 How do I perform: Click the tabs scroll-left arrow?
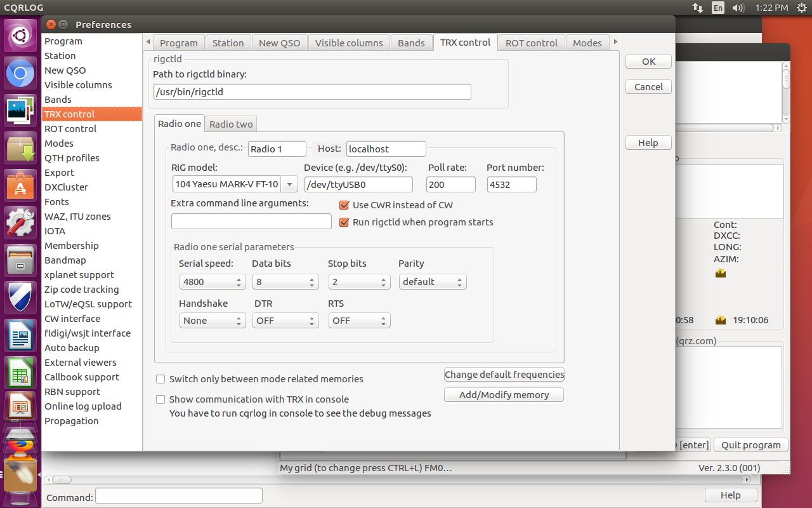pos(148,42)
